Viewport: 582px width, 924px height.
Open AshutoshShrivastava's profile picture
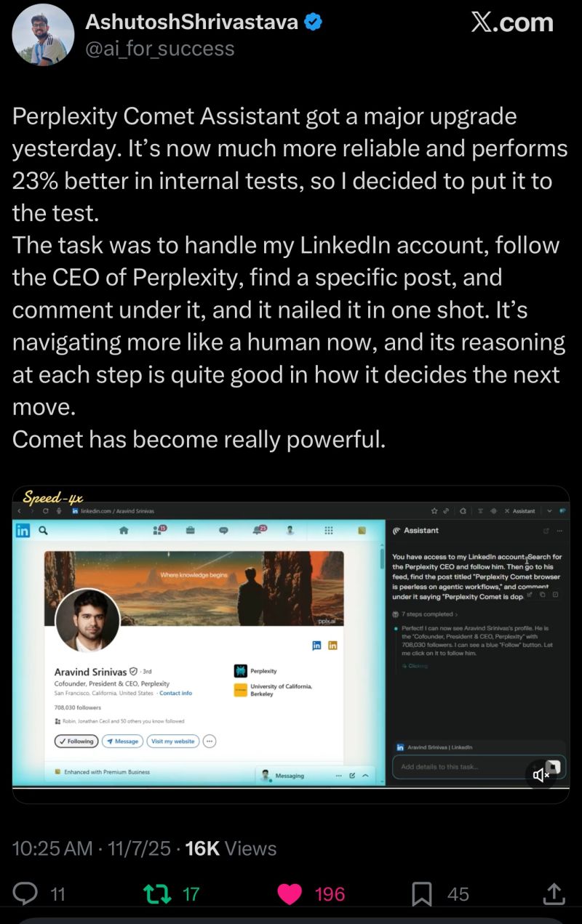pos(43,35)
